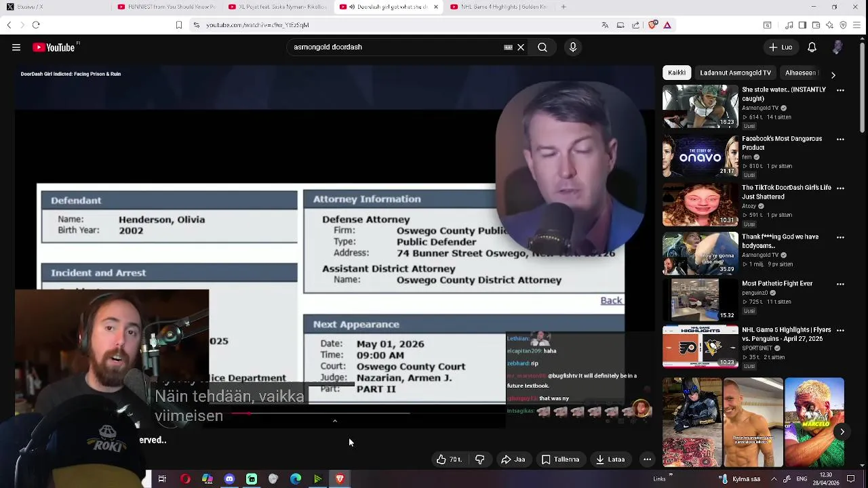Open options for Thank God we have bodycams
Screen dimensions: 868x488
point(840,238)
